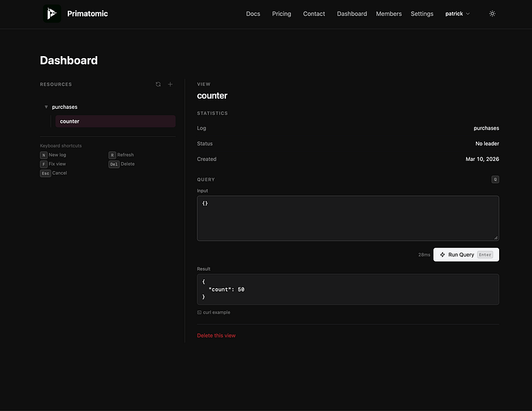Collapse the purchases tree node
Image resolution: width=532 pixels, height=411 pixels.
[46, 107]
